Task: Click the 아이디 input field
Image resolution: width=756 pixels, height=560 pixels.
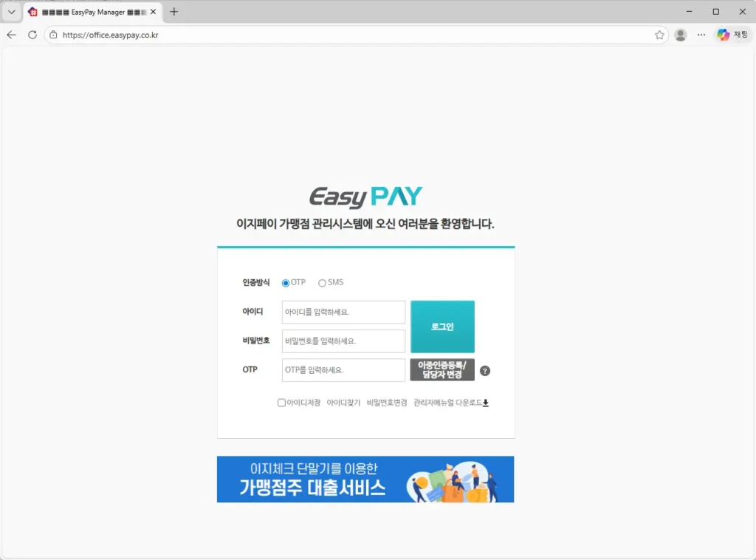Action: pyautogui.click(x=343, y=313)
